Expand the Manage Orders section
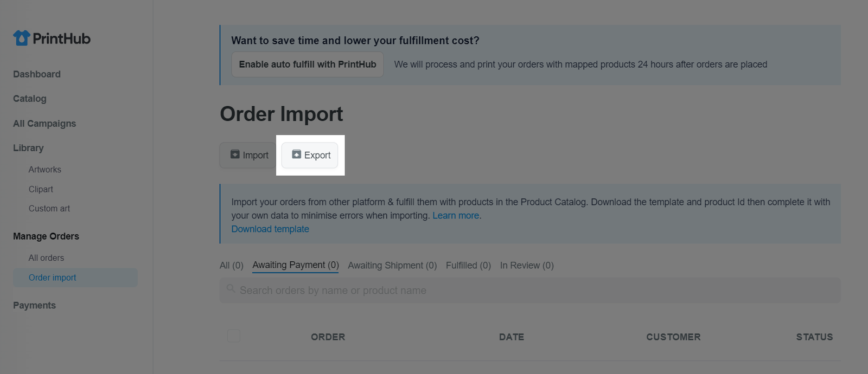This screenshot has height=374, width=868. [x=46, y=236]
